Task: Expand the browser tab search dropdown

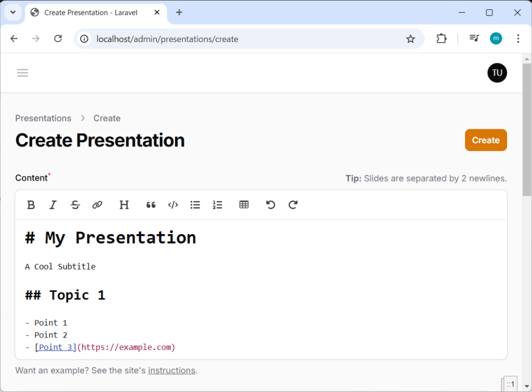Action: coord(13,12)
